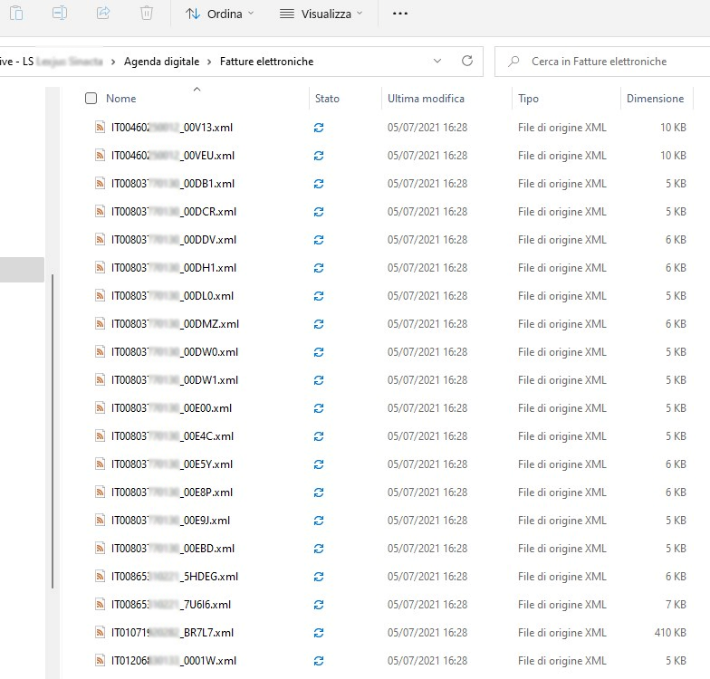Sort by the Dimensione column header
Viewport: 710px width, 679px height.
(654, 99)
